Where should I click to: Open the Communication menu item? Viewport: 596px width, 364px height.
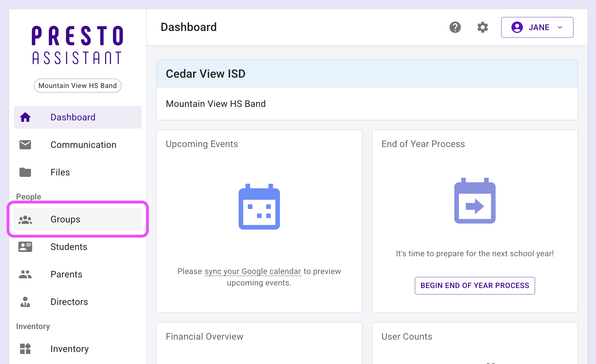coord(83,145)
